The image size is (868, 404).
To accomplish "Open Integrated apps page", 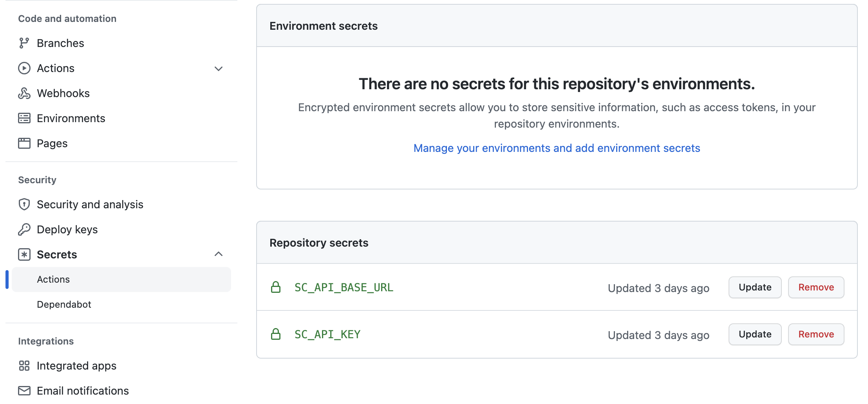I will 77,366.
